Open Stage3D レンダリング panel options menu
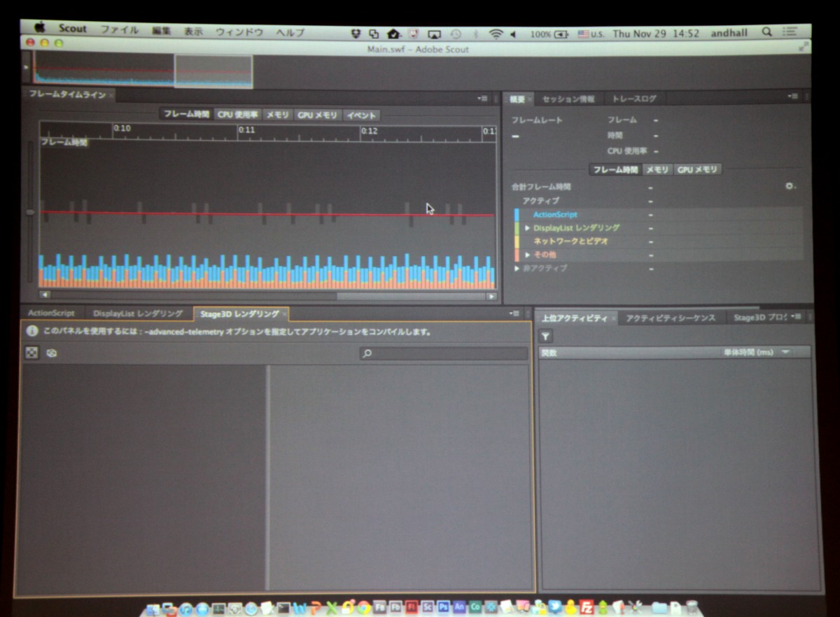 click(515, 313)
